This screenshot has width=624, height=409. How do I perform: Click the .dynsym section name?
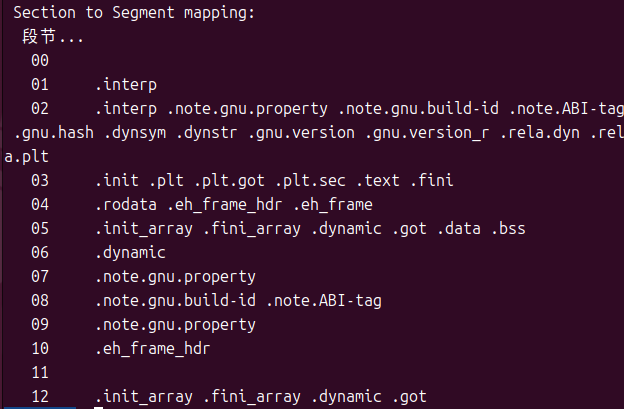129,133
